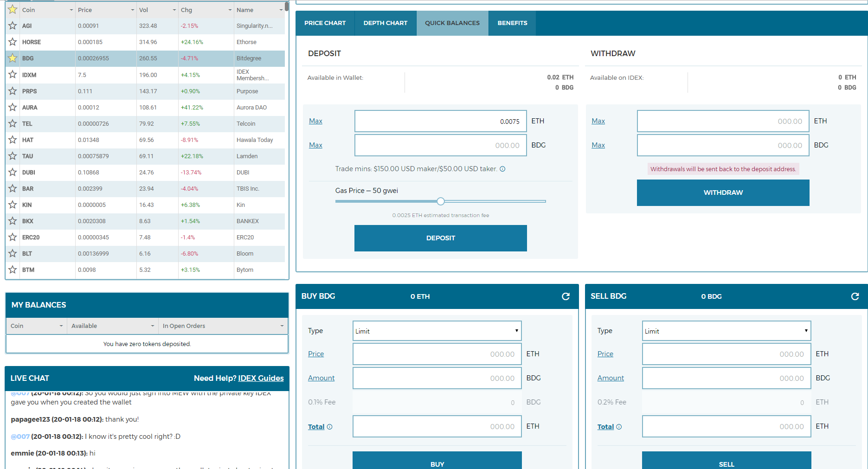Focus the ETH withdraw amount field

click(x=723, y=121)
